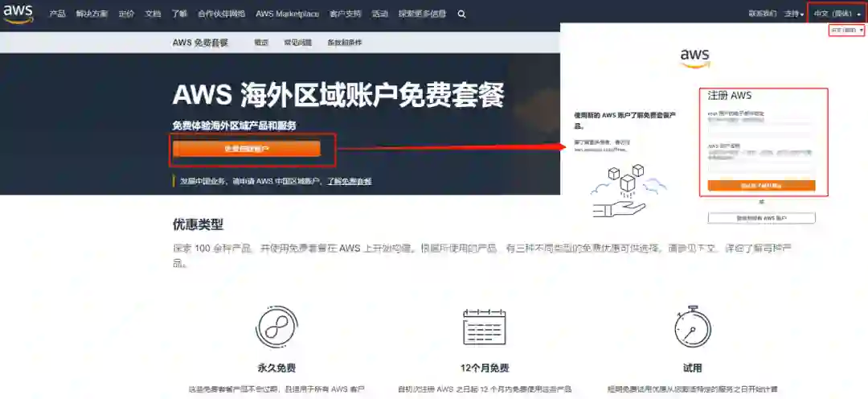Click the stopwatch 试用 icon
The width and height of the screenshot is (868, 399).
click(x=693, y=327)
